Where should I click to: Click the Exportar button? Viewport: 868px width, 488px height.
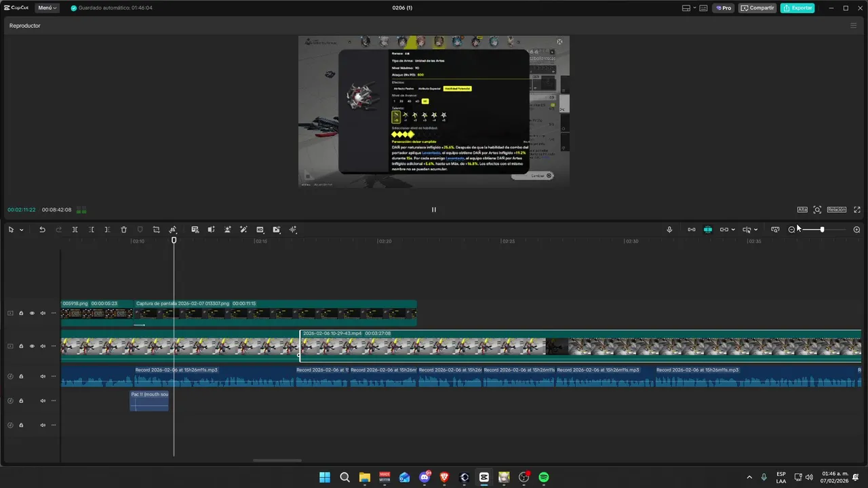click(797, 8)
